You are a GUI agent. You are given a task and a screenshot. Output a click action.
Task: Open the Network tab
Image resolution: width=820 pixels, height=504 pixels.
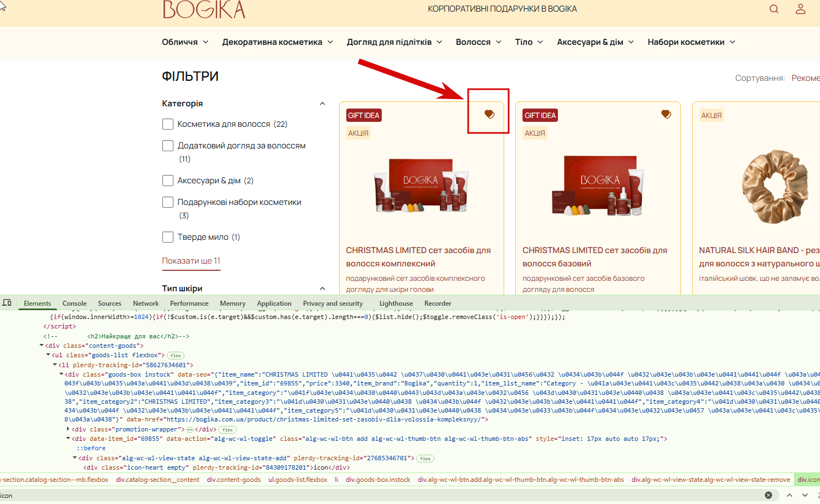tap(146, 304)
